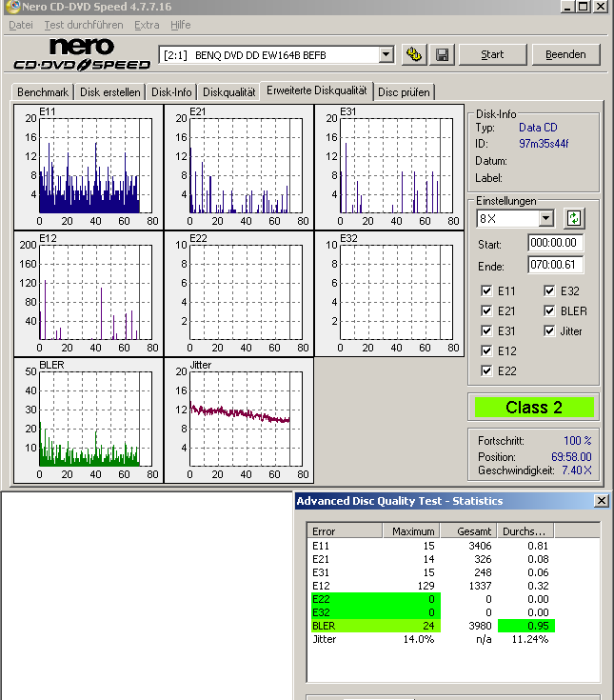Toggle the BLER checkbox
The image size is (614, 700).
550,311
